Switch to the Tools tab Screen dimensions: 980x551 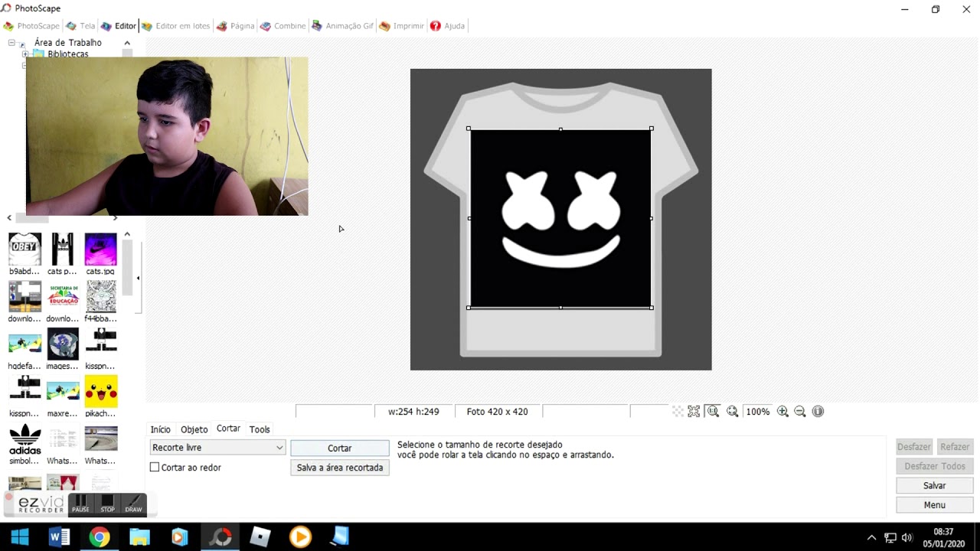pos(260,429)
